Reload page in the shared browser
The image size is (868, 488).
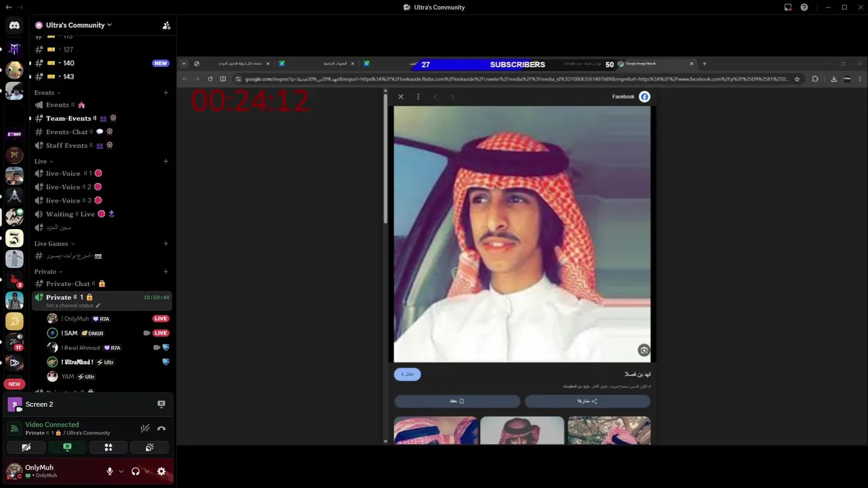(x=210, y=79)
